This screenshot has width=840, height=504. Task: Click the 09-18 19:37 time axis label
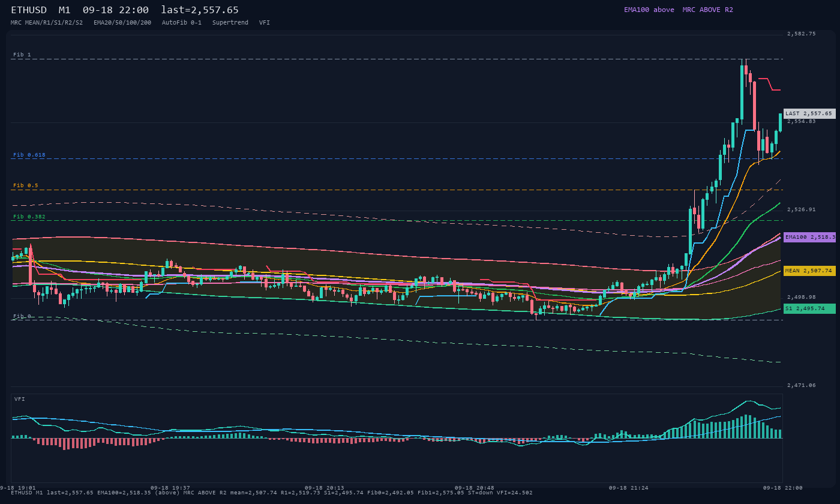(170, 488)
